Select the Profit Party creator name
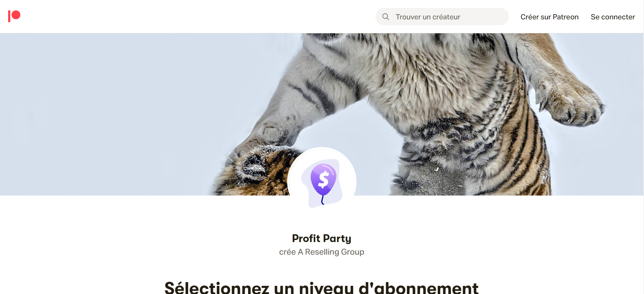The height and width of the screenshot is (294, 644). pos(321,238)
